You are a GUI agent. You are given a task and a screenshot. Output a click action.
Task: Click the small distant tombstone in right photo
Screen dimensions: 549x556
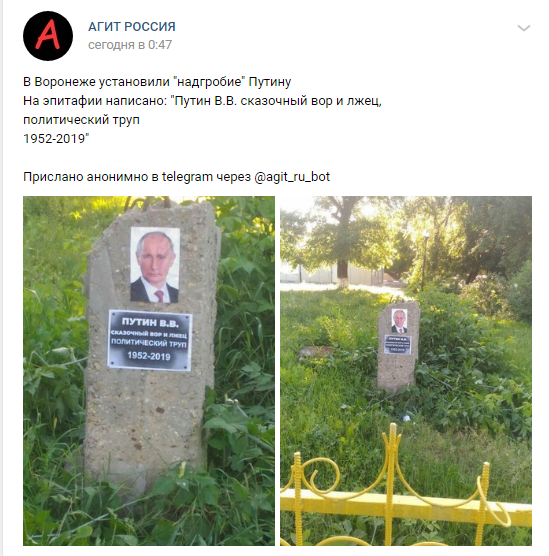(x=398, y=346)
